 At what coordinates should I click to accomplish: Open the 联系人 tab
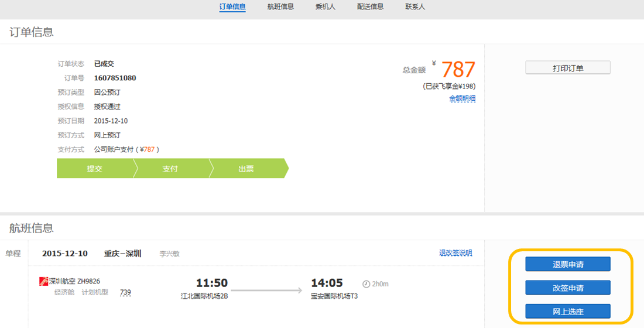415,6
